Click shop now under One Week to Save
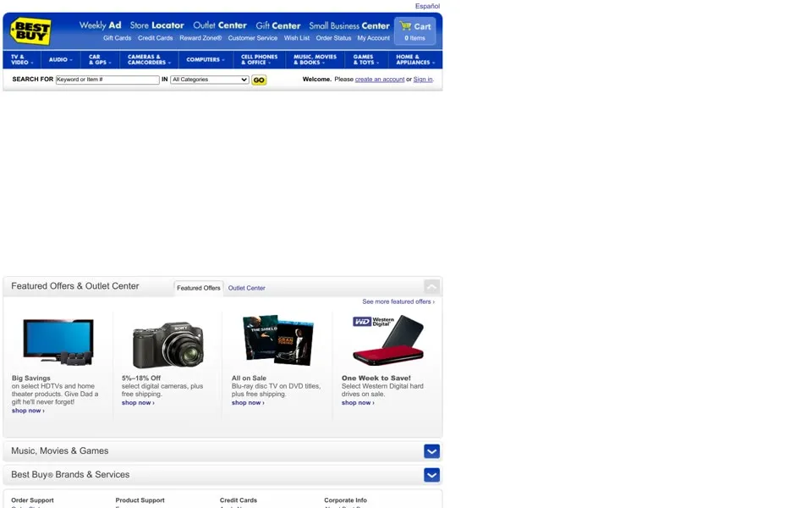812x508 pixels. (358, 403)
